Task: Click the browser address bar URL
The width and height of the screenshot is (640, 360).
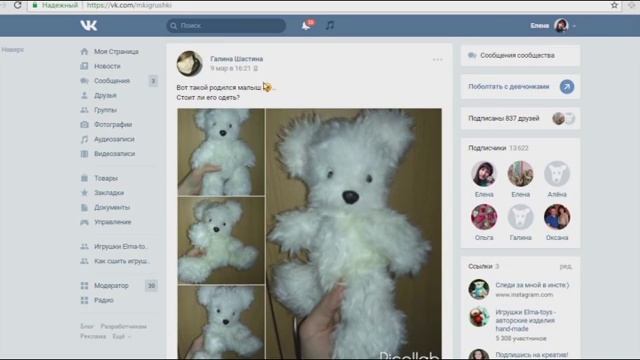Action: coord(129,5)
